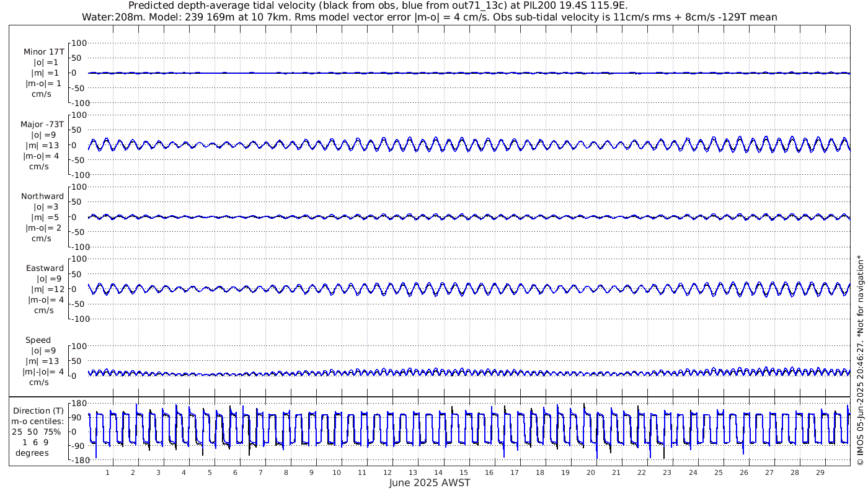Click '|m-o|= 4' under Major -73T
The image size is (868, 496).
tap(42, 156)
